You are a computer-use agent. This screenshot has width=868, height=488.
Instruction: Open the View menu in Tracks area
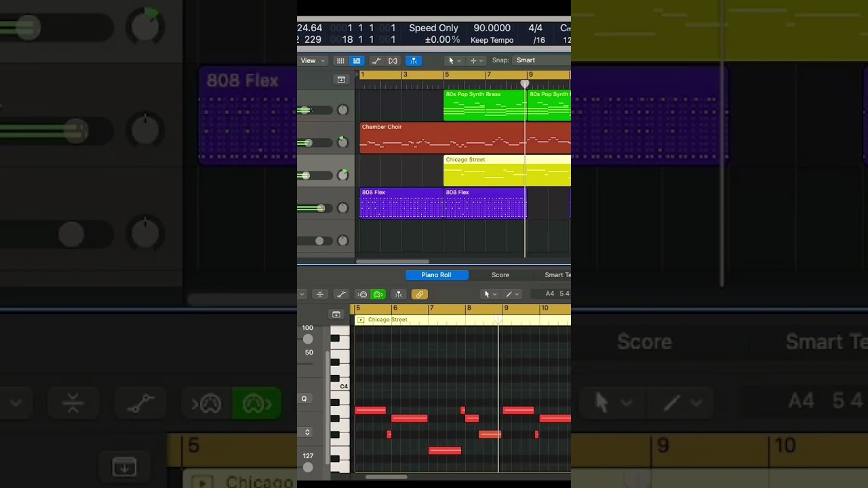(x=312, y=61)
